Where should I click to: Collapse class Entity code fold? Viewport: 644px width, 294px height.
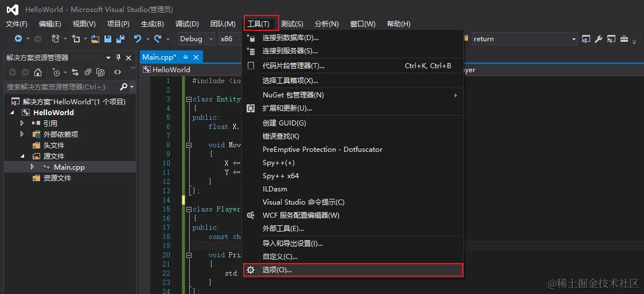tap(189, 99)
